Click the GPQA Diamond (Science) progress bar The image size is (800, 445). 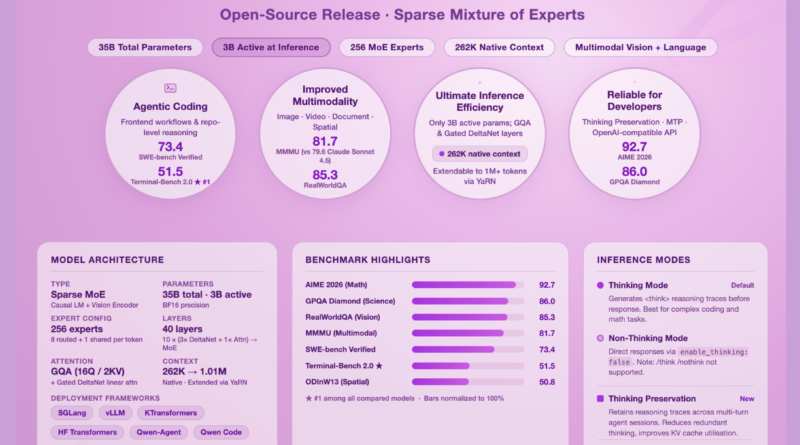468,301
